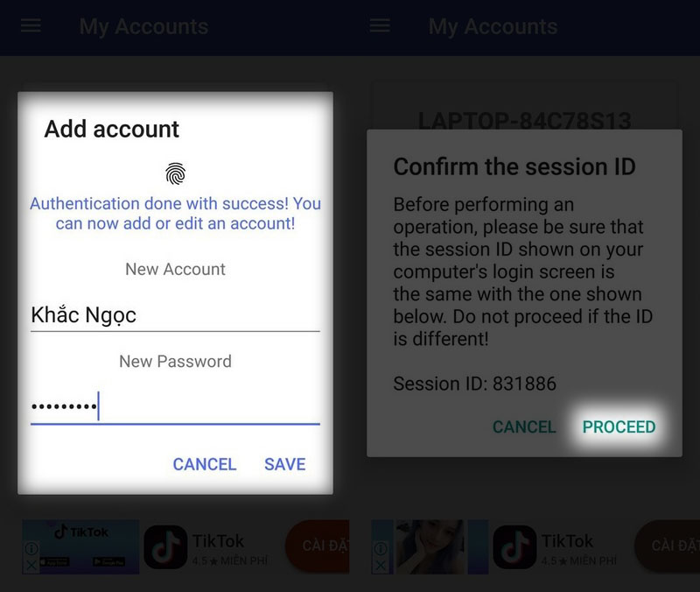Select the LAPTOP-84C78S13 computer entry
This screenshot has height=592, width=700.
click(524, 121)
